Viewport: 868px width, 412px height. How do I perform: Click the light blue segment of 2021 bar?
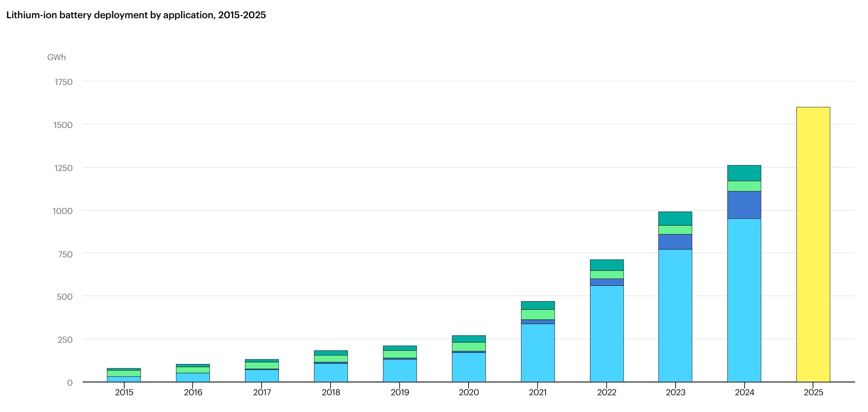(538, 353)
